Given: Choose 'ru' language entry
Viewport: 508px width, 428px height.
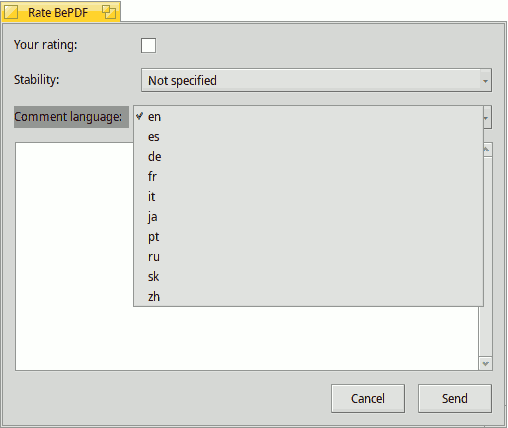Looking at the screenshot, I should coord(308,257).
